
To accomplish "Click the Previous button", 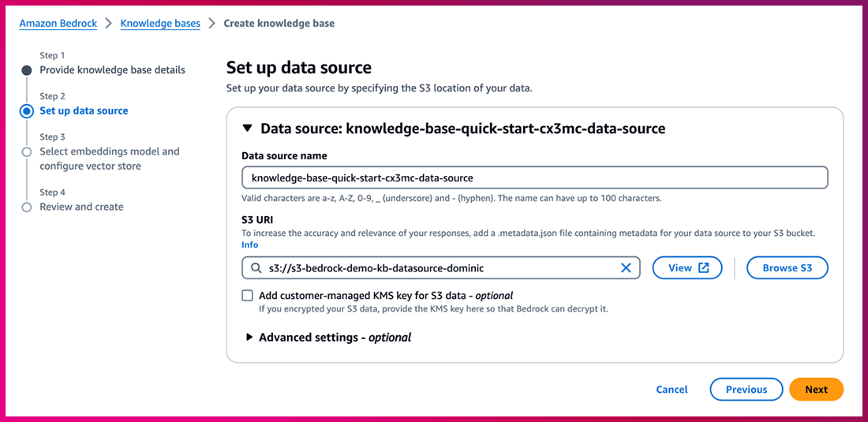I will [746, 390].
